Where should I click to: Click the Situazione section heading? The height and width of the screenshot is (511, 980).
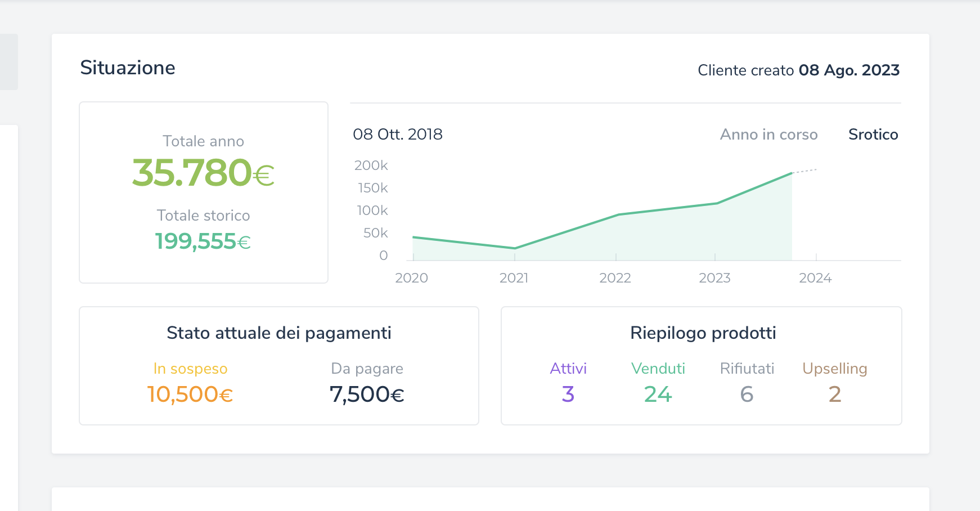(x=128, y=68)
